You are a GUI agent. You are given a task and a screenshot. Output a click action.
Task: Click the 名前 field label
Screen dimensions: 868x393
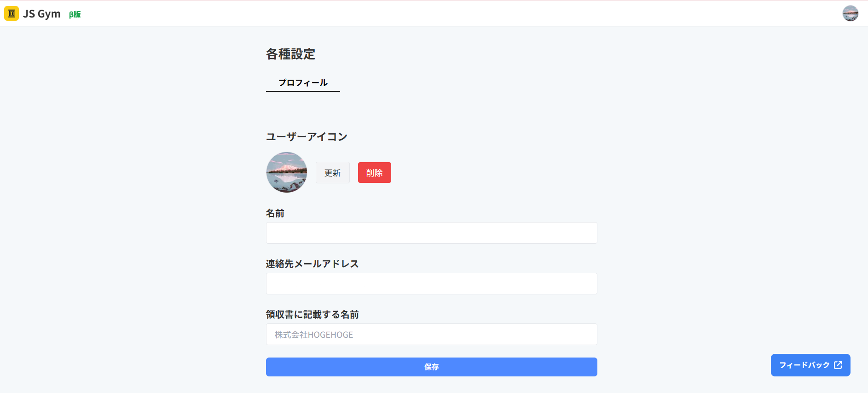[275, 213]
